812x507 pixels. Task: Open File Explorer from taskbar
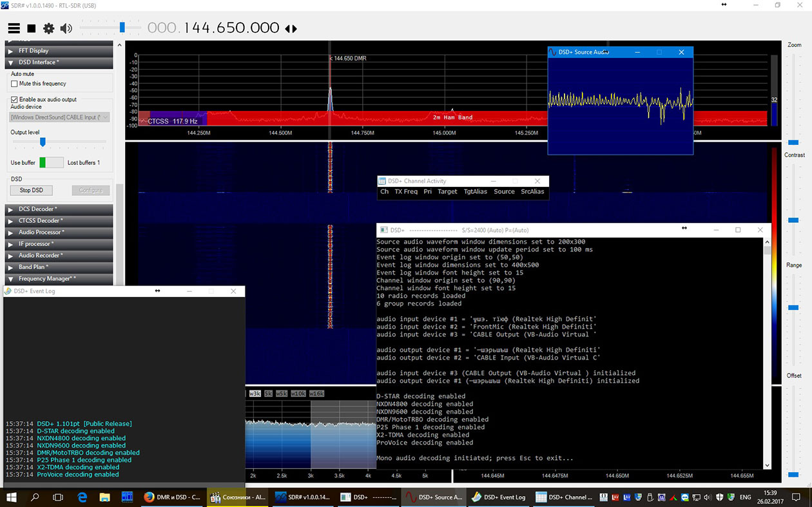point(105,497)
